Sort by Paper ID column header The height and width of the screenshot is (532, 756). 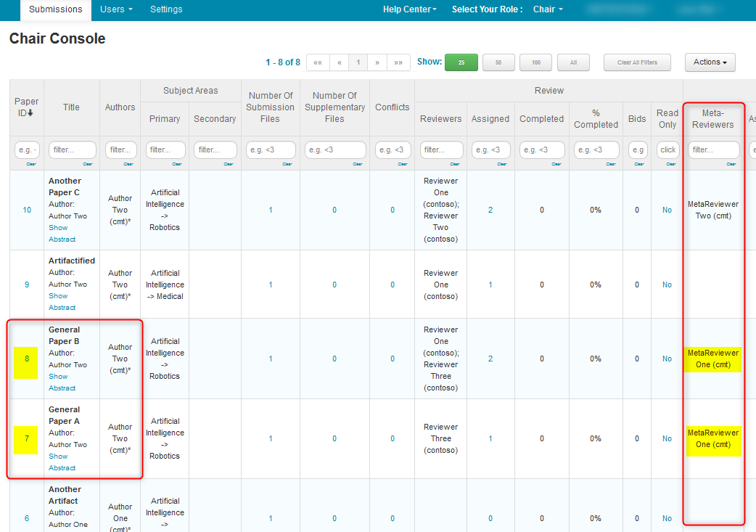(27, 107)
